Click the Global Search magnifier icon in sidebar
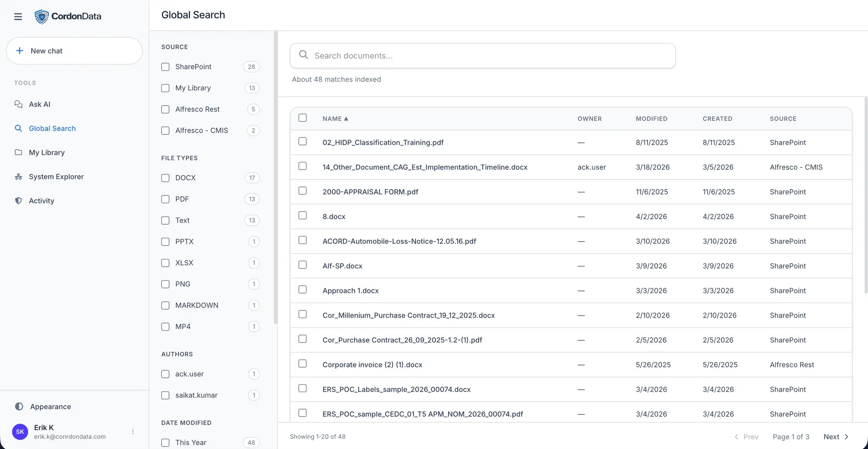Image resolution: width=868 pixels, height=449 pixels. point(18,128)
